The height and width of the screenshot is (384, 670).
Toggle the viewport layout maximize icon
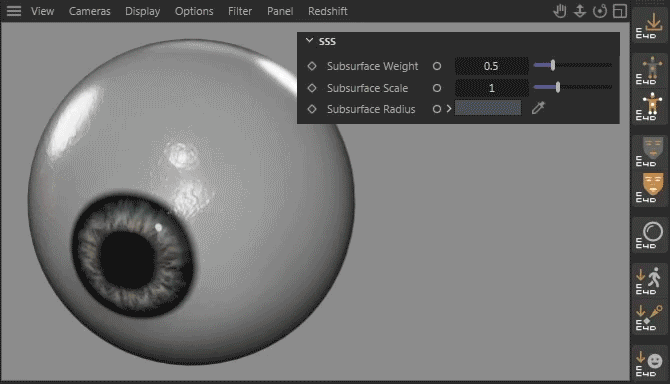620,11
